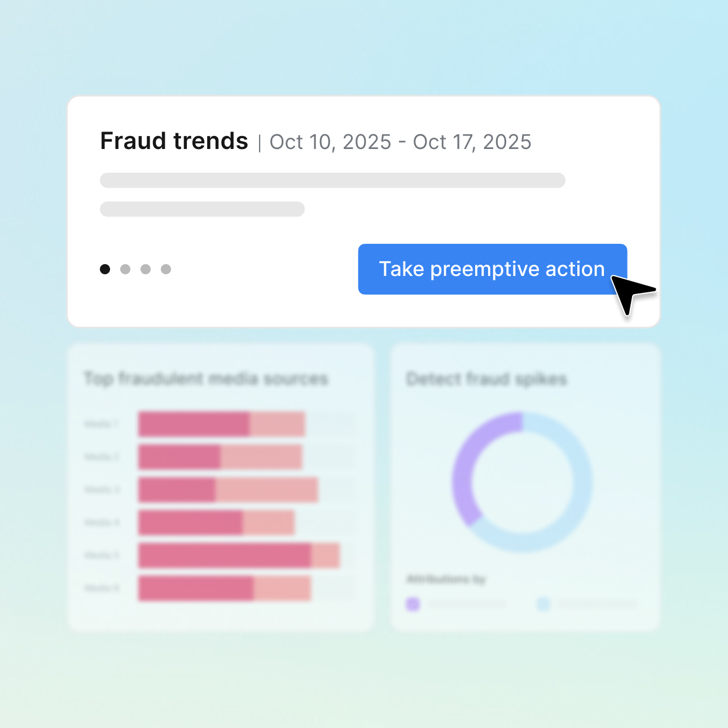The height and width of the screenshot is (728, 728).
Task: Open the Oct 10 - Oct 17 date range
Action: pos(400,142)
